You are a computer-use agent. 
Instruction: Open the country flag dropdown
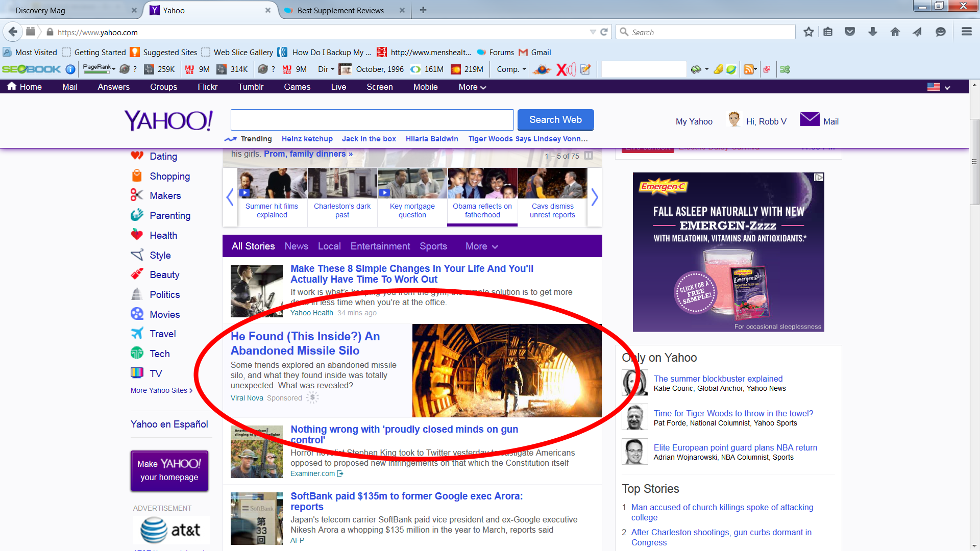(939, 87)
